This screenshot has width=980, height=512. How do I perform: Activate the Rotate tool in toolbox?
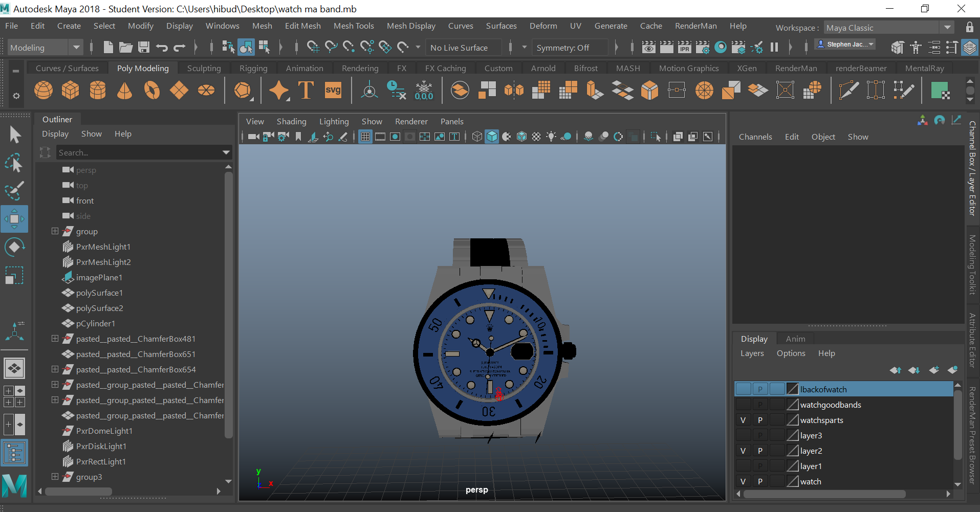[x=14, y=247]
